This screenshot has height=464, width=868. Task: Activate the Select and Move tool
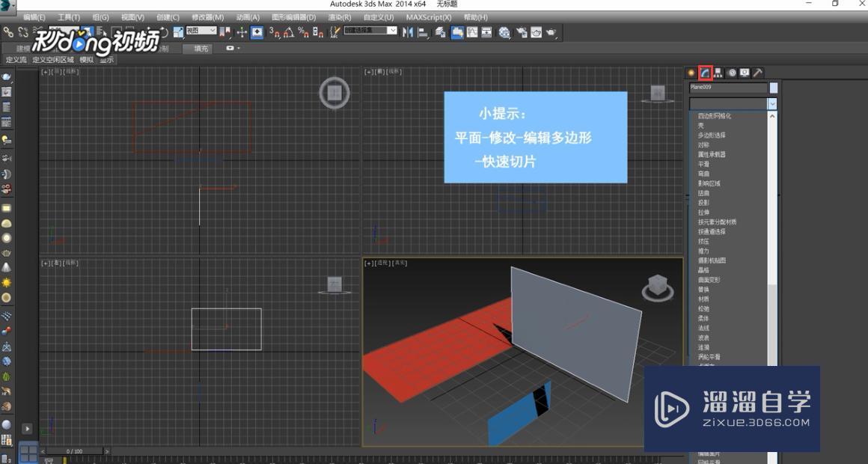tap(150, 32)
